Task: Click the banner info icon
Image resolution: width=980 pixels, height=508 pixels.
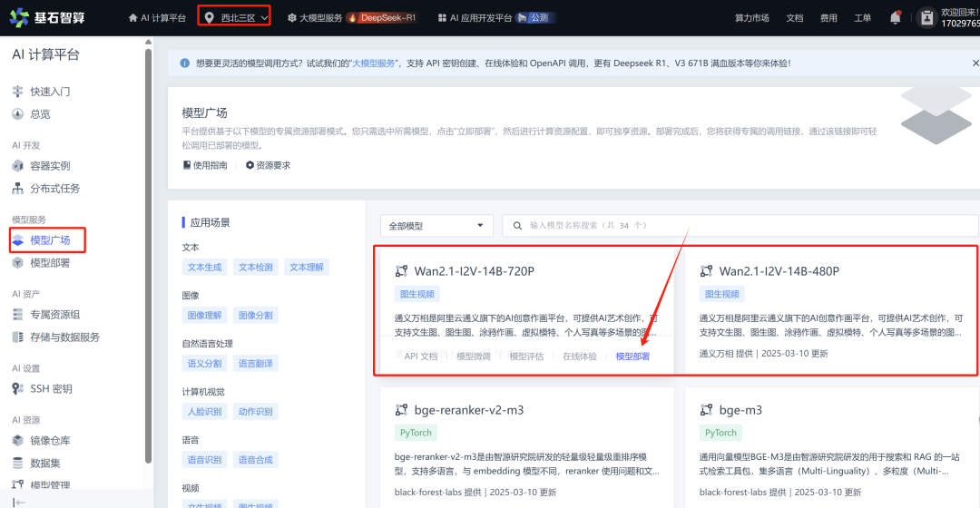Action: pos(184,63)
